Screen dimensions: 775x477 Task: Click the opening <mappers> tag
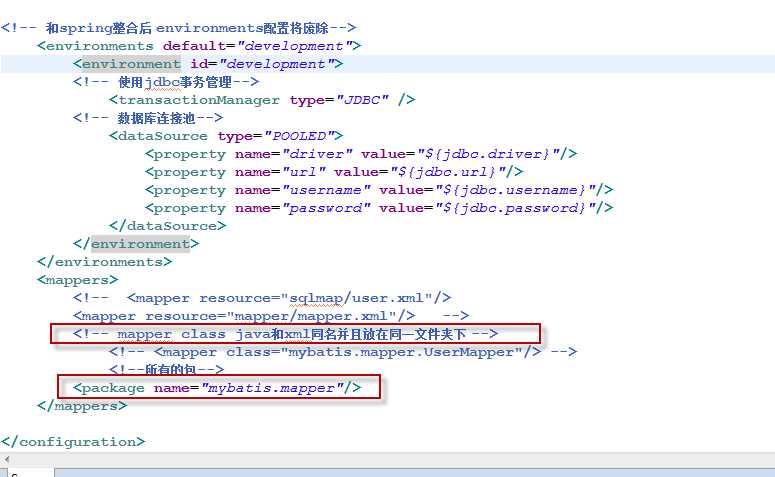78,280
